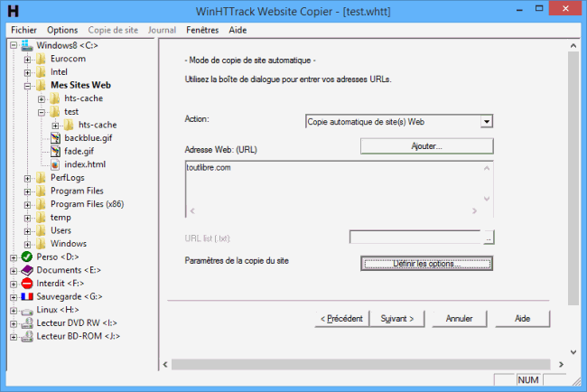Click the Windows folder icon

click(41, 244)
